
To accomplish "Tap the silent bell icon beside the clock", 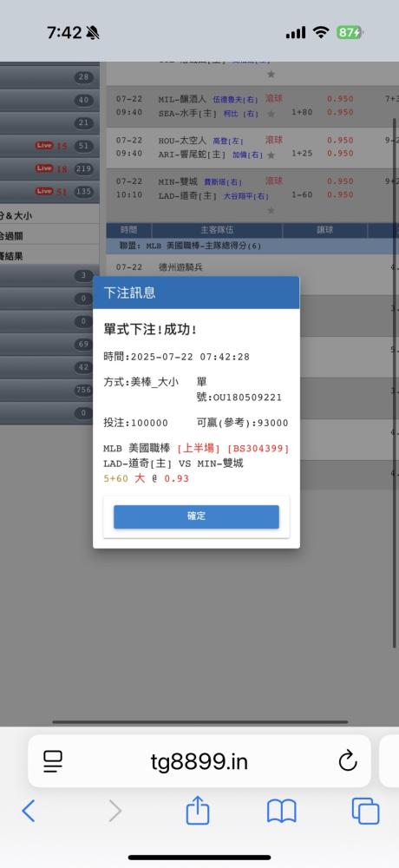I will pyautogui.click(x=93, y=33).
